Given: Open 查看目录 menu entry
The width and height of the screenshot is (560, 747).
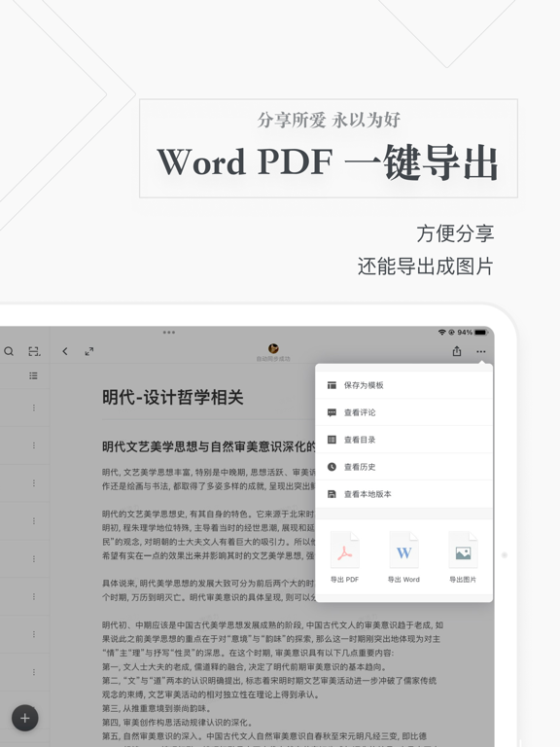Looking at the screenshot, I should click(403, 440).
